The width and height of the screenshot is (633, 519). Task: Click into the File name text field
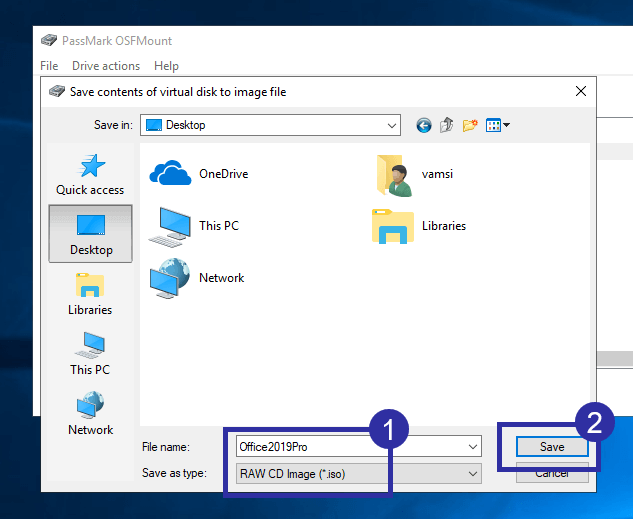pyautogui.click(x=350, y=447)
